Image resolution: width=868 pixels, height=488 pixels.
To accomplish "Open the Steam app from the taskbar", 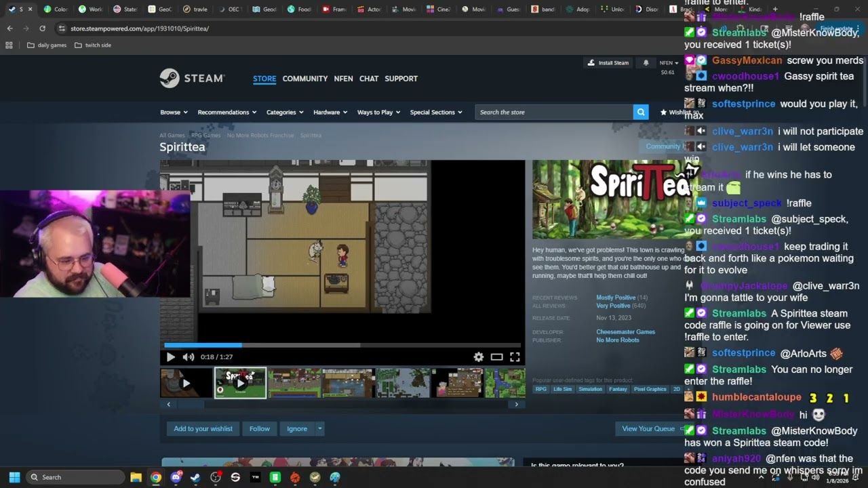I will click(195, 477).
